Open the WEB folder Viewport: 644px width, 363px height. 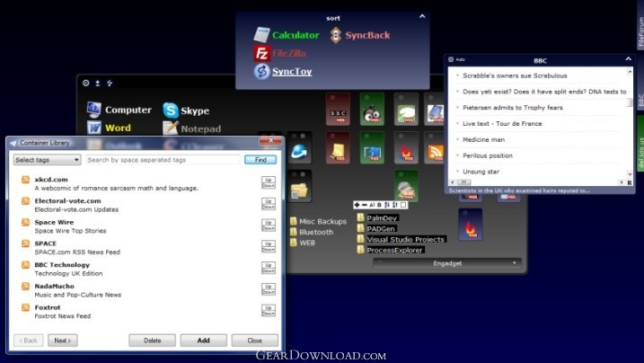click(x=303, y=243)
